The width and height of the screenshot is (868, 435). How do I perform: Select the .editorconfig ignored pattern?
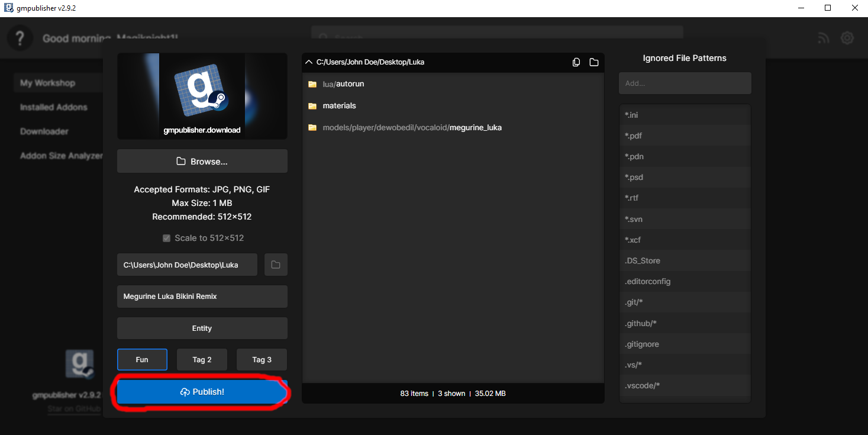[685, 282]
